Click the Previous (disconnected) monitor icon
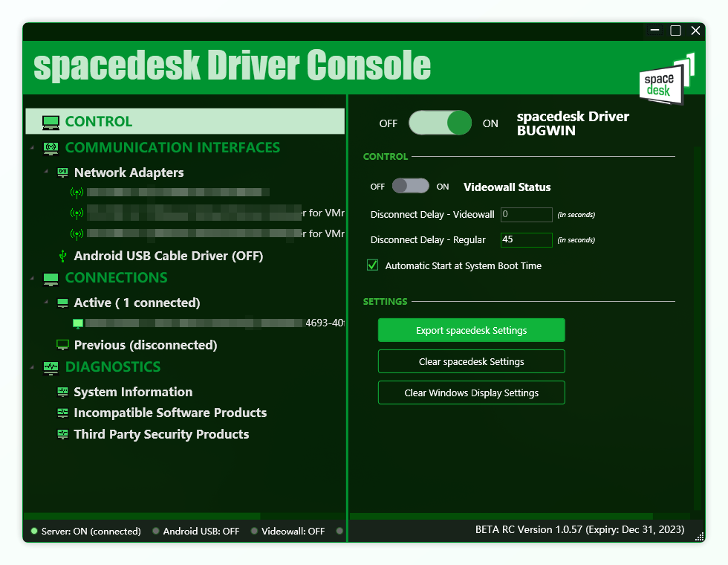Viewport: 728px width, 565px height. [x=63, y=345]
